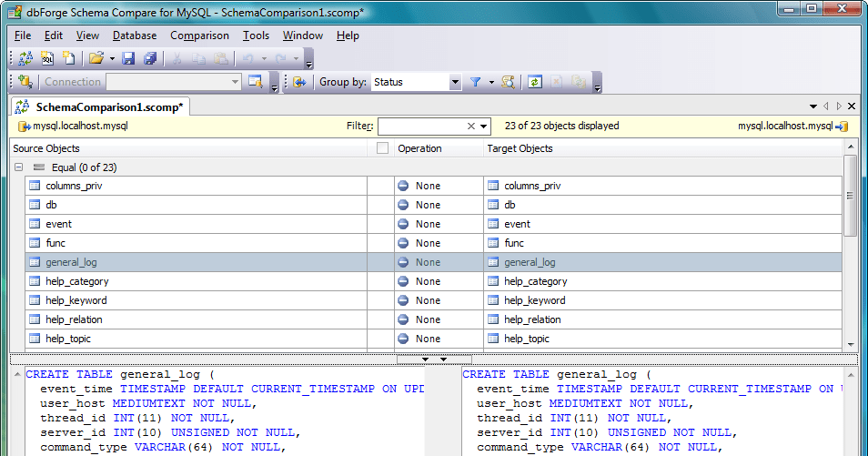Screen dimensions: 868x456
Task: Click the target mysql.localhost.mysql label
Action: pos(785,126)
